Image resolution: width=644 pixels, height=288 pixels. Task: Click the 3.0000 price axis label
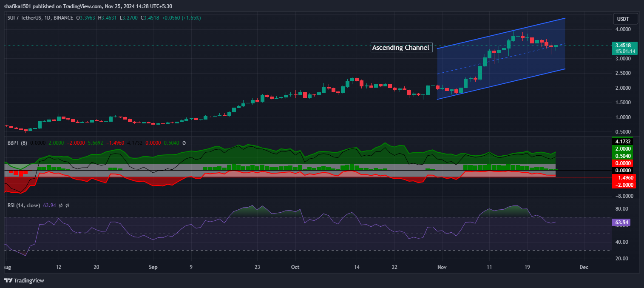[623, 59]
